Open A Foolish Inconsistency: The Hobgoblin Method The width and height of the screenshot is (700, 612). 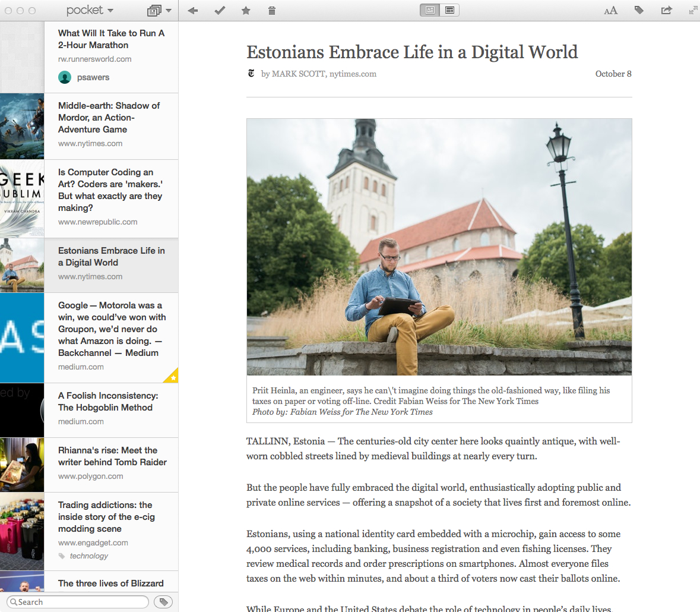pyautogui.click(x=89, y=410)
